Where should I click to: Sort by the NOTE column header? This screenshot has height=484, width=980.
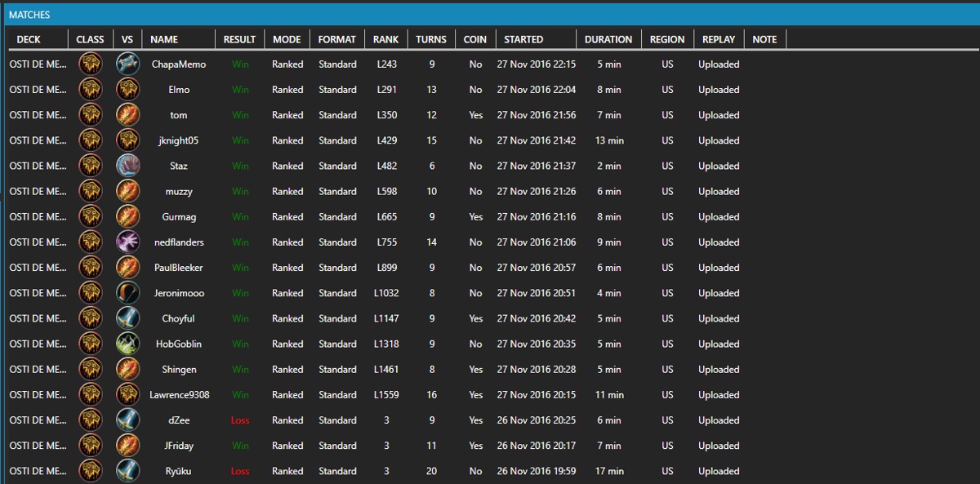point(765,39)
